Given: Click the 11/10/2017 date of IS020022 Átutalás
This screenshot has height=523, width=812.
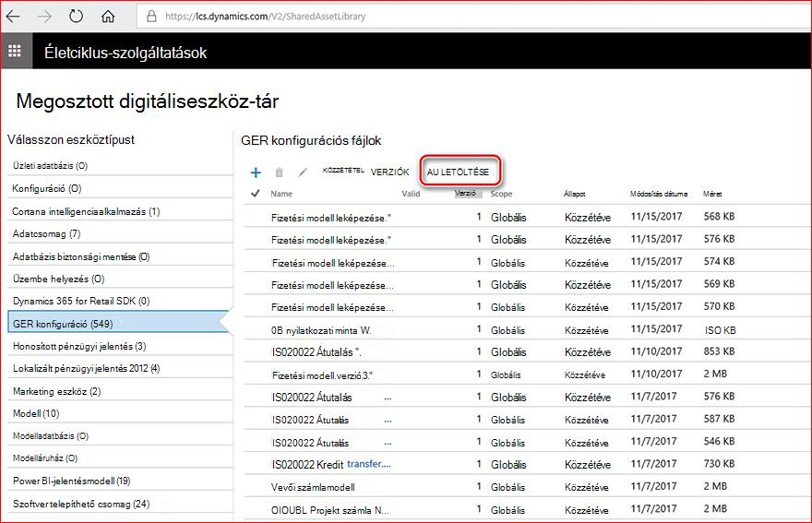Looking at the screenshot, I should point(656,351).
